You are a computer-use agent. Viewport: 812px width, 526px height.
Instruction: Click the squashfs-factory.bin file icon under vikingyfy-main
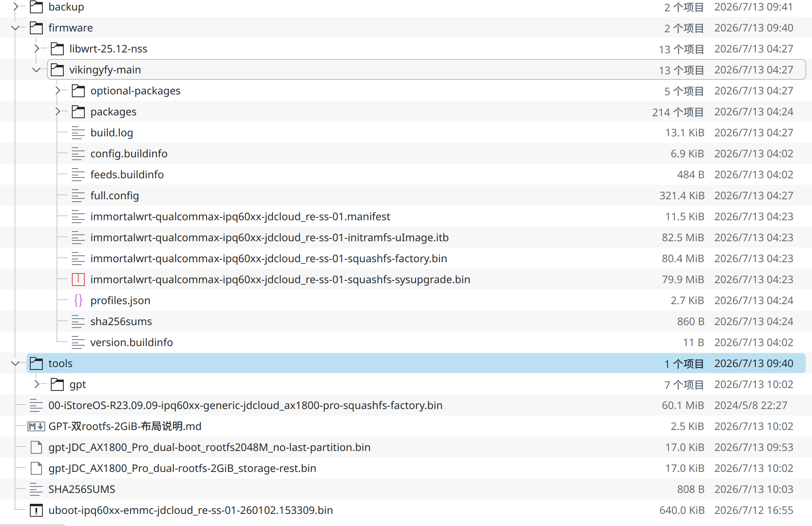point(78,259)
